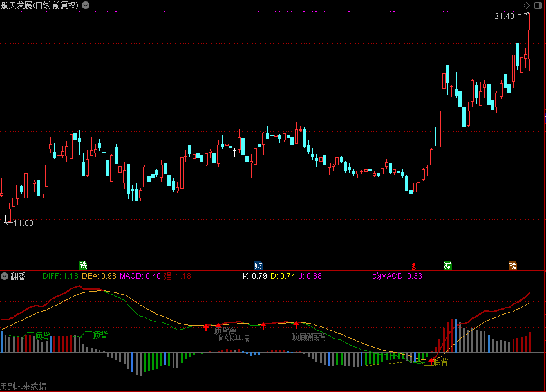
Task: Click the 顶背离 M&K共振 signal label
Action: [229, 334]
